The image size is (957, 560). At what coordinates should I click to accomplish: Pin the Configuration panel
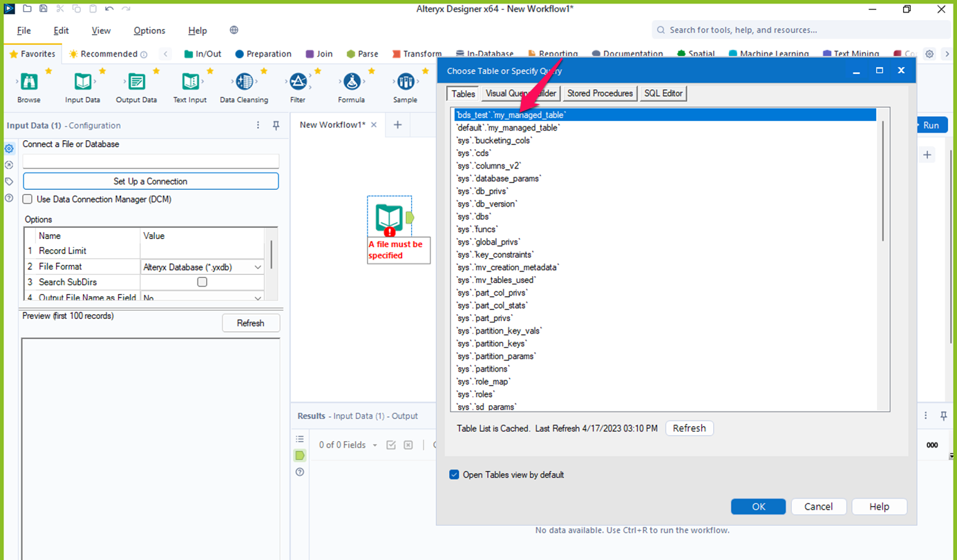coord(276,126)
